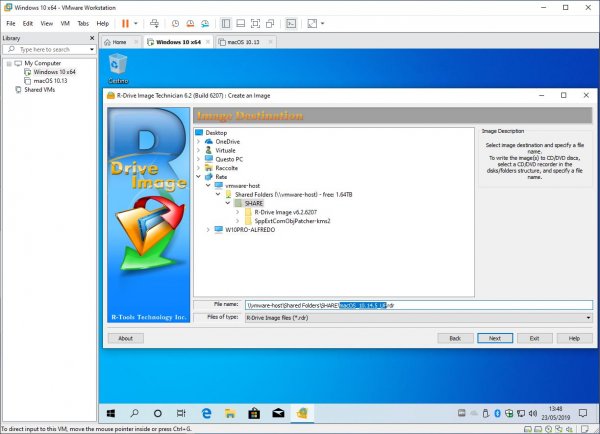Expand the R-Drive Image v6.2.6207 folder

click(238, 212)
